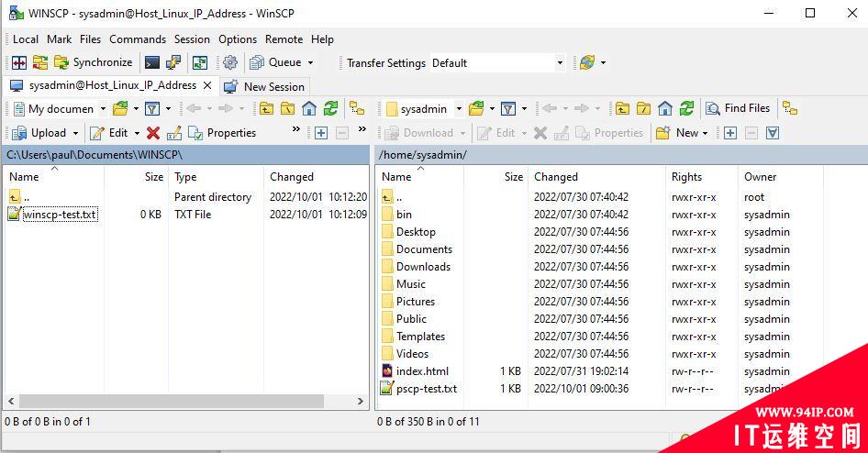Screen dimensions: 868x453
Task: Click local select files plus icon
Action: click(321, 133)
